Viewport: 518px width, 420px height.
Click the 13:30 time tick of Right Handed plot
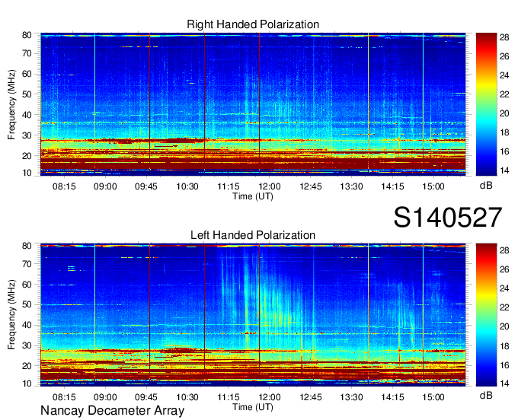[351, 186]
